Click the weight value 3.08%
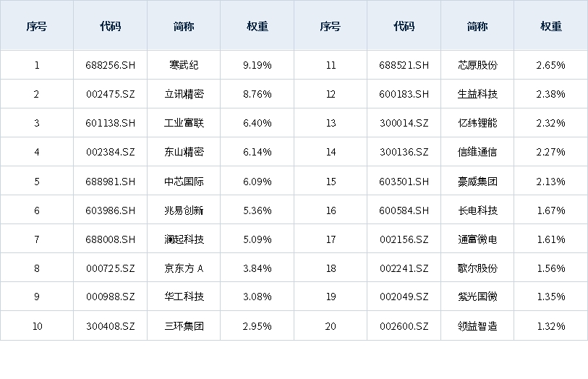The width and height of the screenshot is (588, 379). click(x=257, y=297)
